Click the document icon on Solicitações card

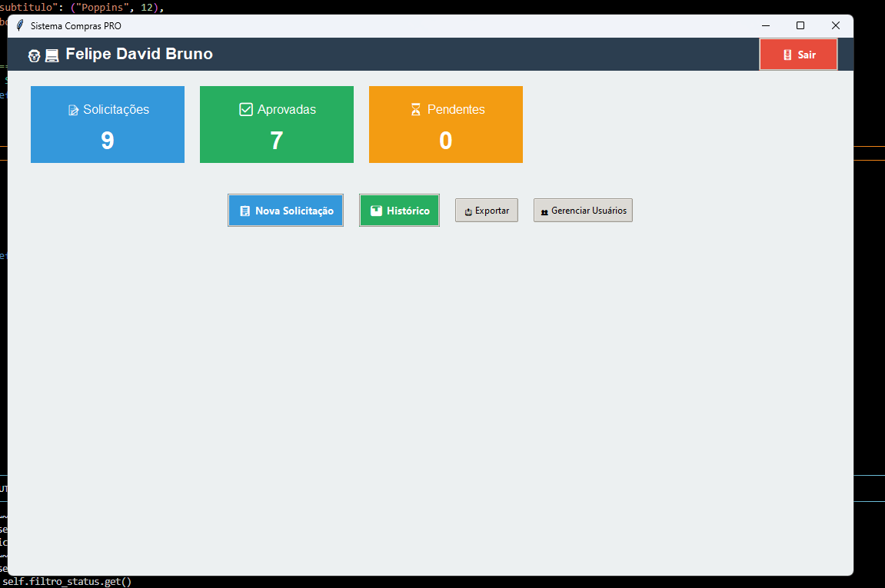73,110
